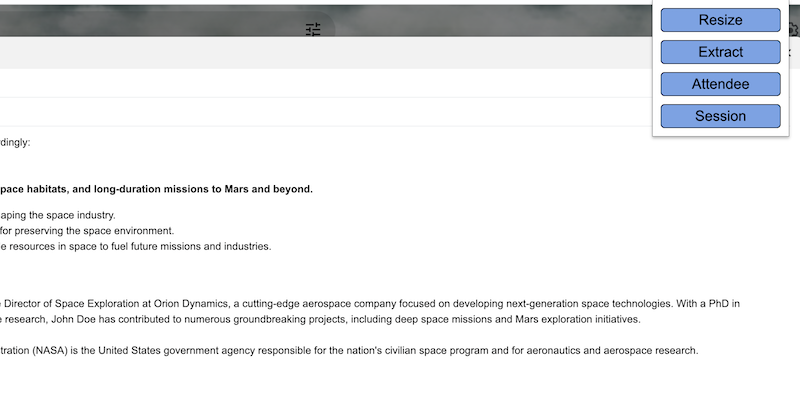Image resolution: width=800 pixels, height=414 pixels.
Task: Select the Resize button in the popup
Action: [x=720, y=20]
